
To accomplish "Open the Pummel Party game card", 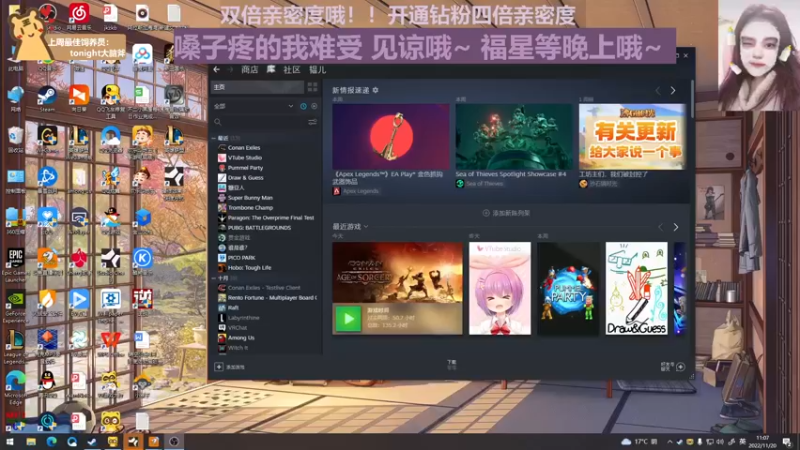I will click(x=568, y=289).
